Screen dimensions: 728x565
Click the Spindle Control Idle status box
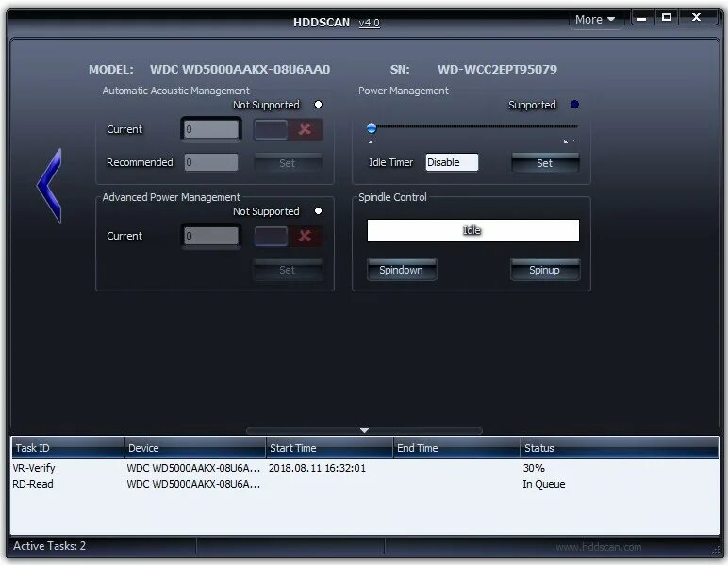pos(473,231)
